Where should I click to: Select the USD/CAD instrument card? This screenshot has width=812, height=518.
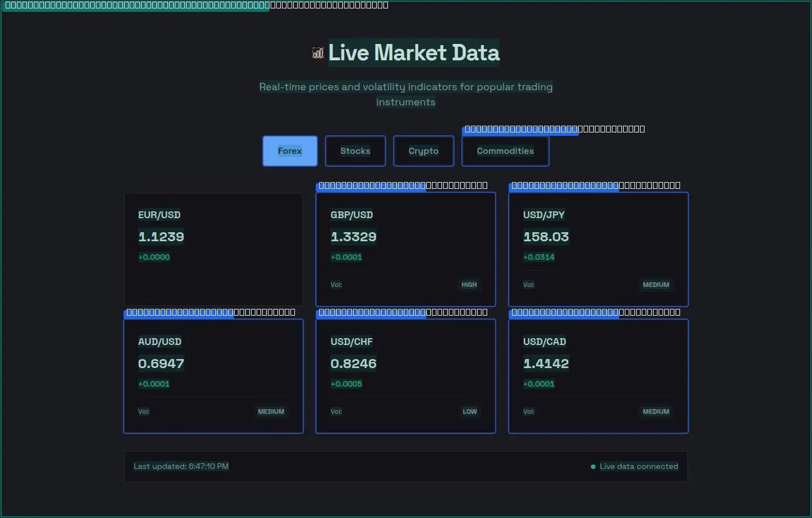point(598,377)
